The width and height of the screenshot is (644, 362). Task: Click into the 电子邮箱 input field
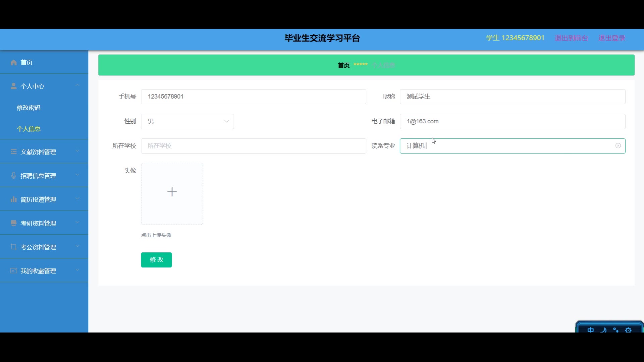tap(513, 121)
